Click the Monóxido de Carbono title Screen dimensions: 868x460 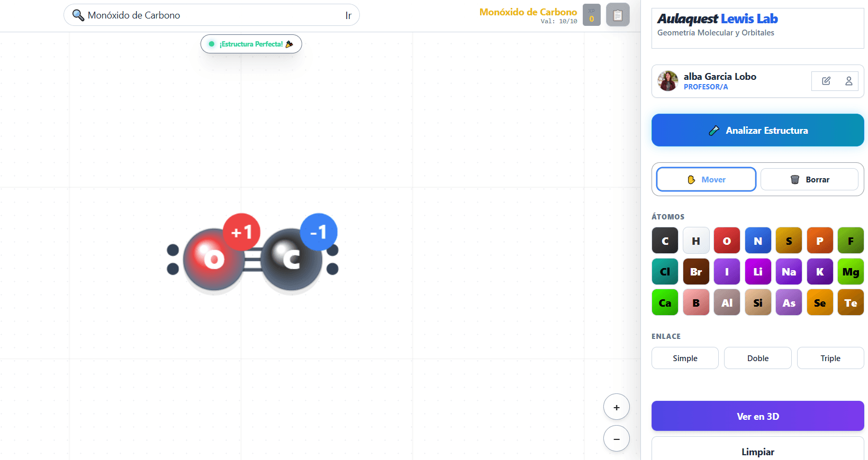pos(528,12)
